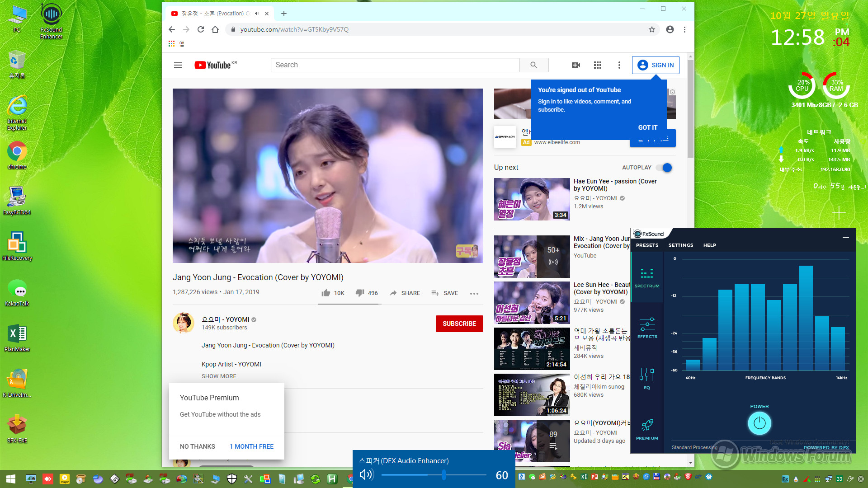Open the FxSound Presets menu

coord(647,245)
